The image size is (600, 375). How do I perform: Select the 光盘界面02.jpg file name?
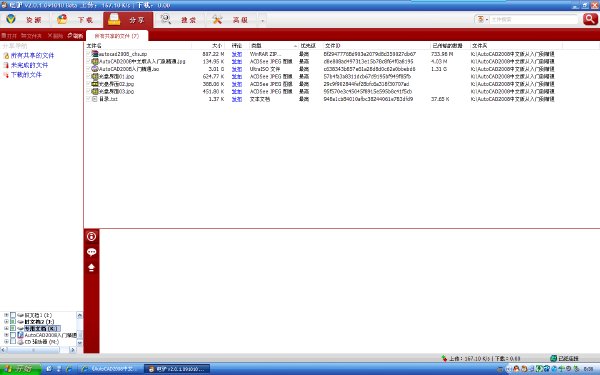[116, 84]
